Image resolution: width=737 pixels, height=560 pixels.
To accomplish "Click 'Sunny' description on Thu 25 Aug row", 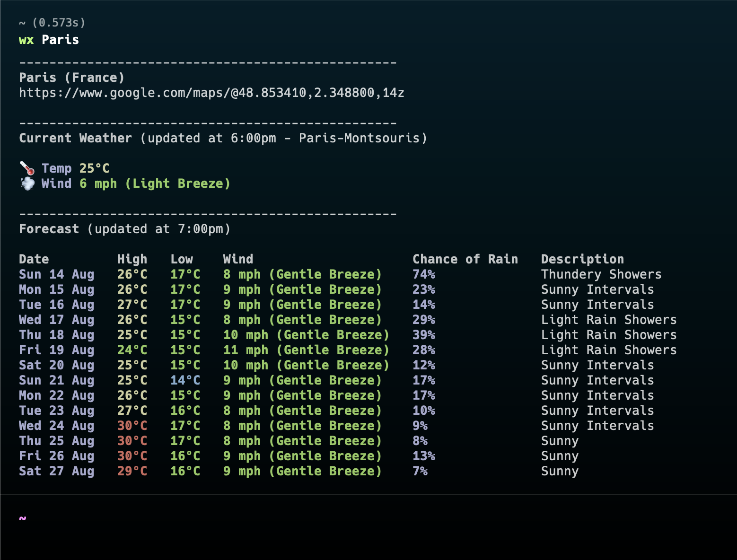I will click(560, 441).
